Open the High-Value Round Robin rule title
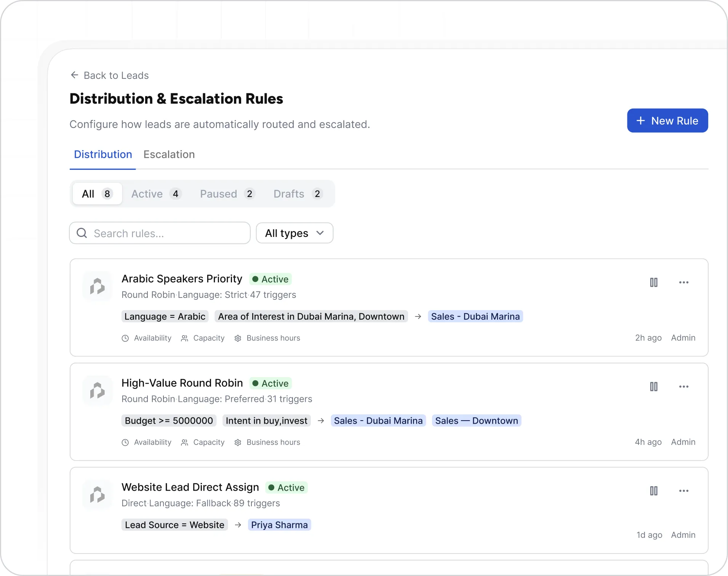The width and height of the screenshot is (728, 576). click(182, 383)
